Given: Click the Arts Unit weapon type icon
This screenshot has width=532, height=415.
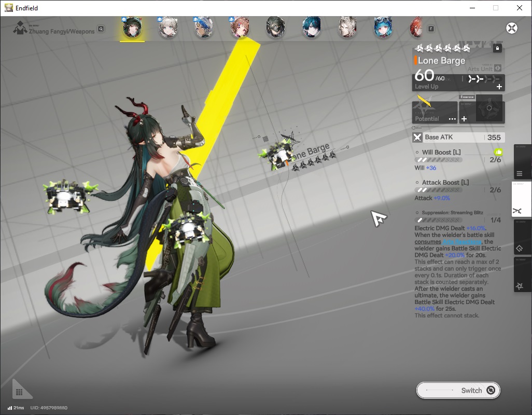Looking at the screenshot, I should pos(498,68).
